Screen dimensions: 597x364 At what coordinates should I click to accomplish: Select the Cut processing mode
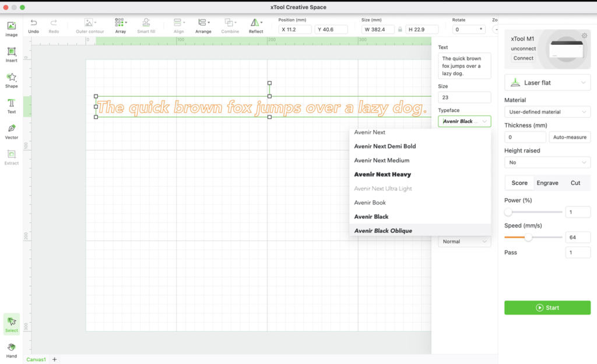[575, 183]
